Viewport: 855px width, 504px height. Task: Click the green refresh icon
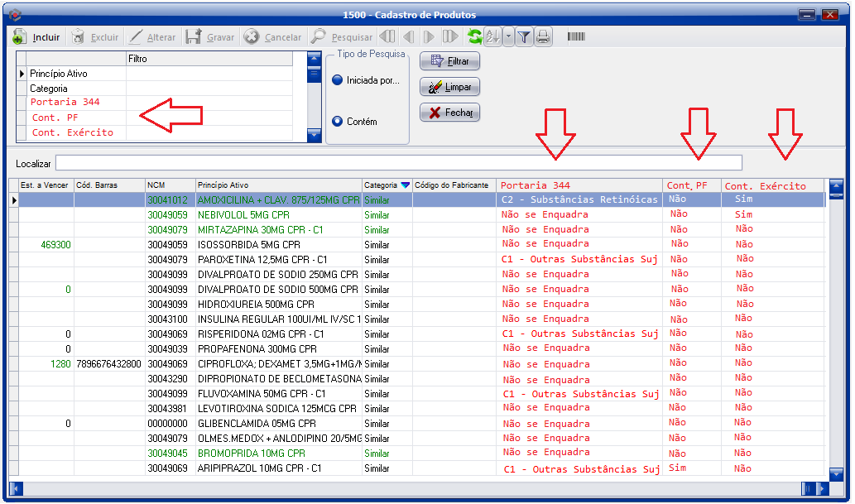click(474, 37)
